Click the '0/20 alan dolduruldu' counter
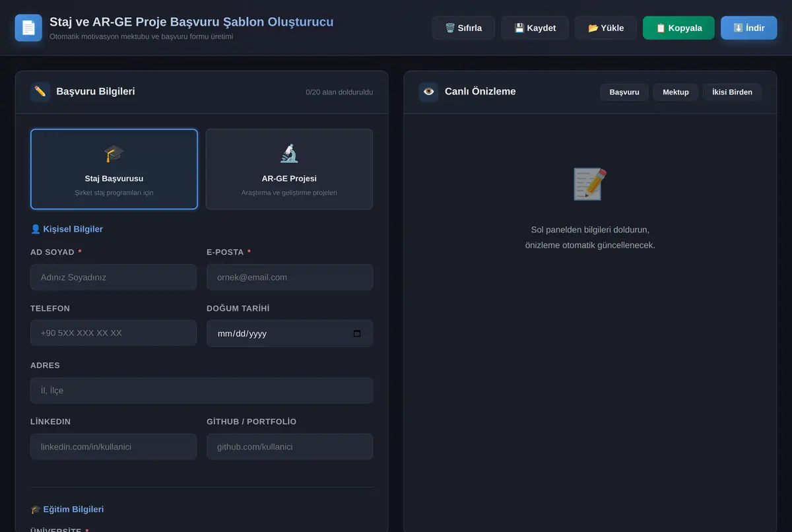 point(339,92)
